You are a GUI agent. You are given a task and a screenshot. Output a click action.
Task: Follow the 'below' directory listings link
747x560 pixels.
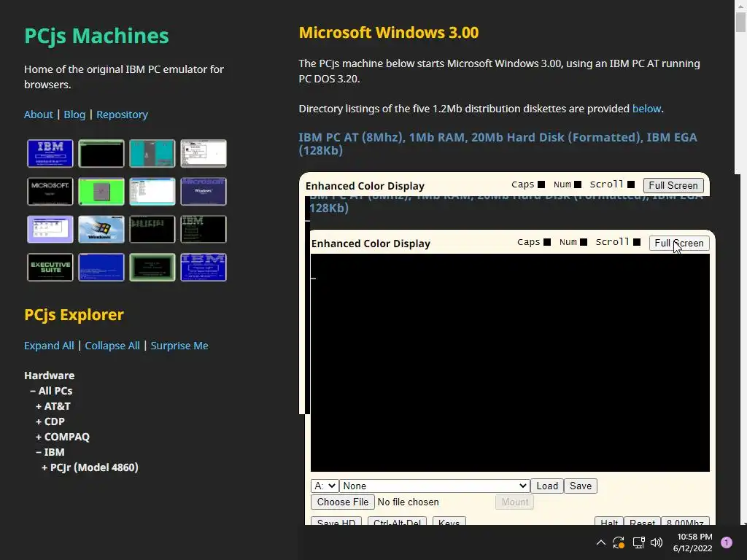tap(646, 109)
